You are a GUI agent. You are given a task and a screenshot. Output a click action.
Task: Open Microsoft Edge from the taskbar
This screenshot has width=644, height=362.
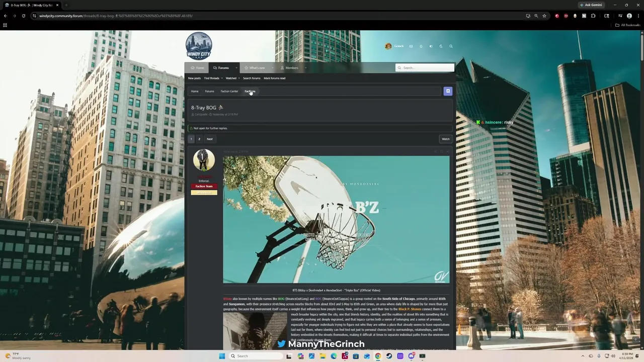[x=334, y=356]
